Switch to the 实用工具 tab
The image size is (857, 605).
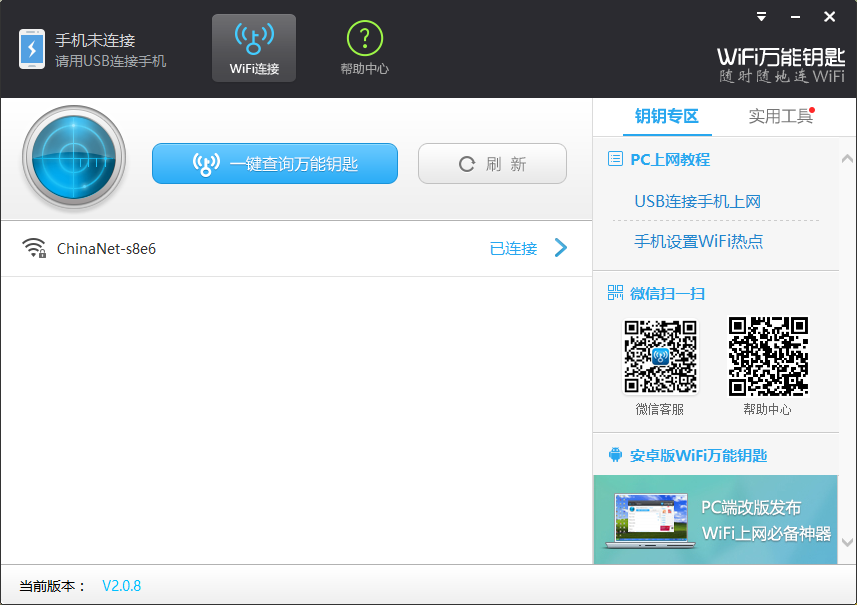coord(780,116)
